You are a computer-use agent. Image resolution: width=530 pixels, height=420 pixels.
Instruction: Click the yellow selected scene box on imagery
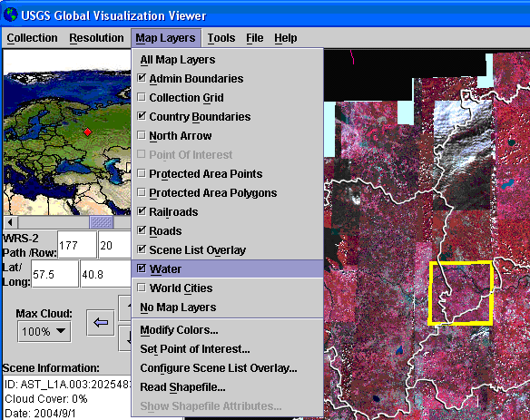460,293
